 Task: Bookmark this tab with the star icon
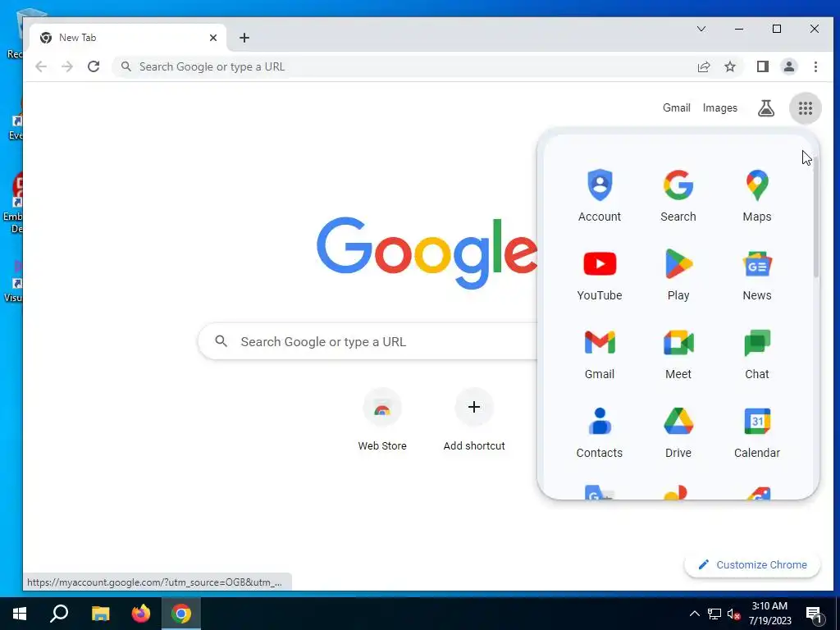[x=729, y=66]
